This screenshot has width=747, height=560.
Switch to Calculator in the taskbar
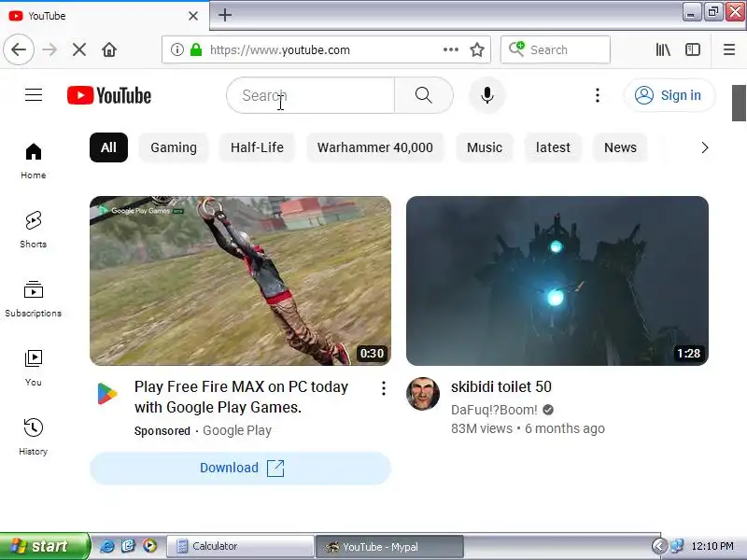[240, 546]
